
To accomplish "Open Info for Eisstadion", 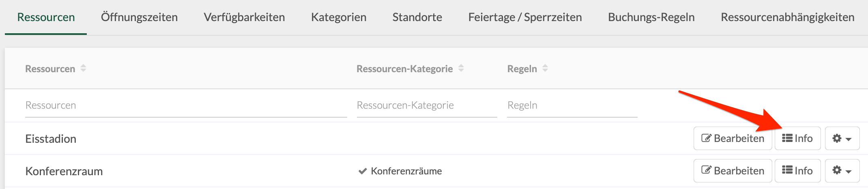I will (x=797, y=138).
